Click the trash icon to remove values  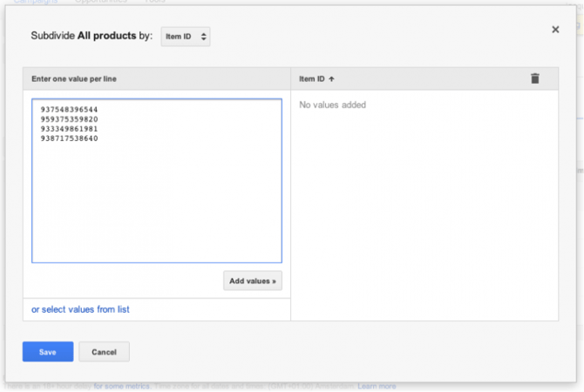[x=535, y=78]
